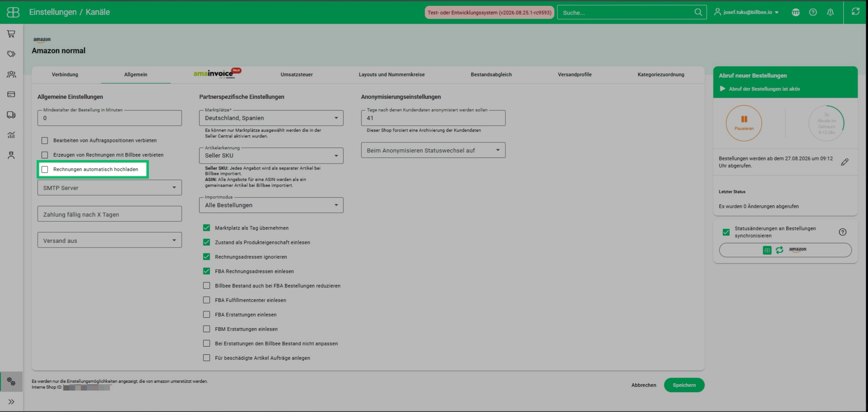The width and height of the screenshot is (868, 412).
Task: Open Beim Anonymisieren Statuswechsel auf dropdown
Action: coord(433,150)
